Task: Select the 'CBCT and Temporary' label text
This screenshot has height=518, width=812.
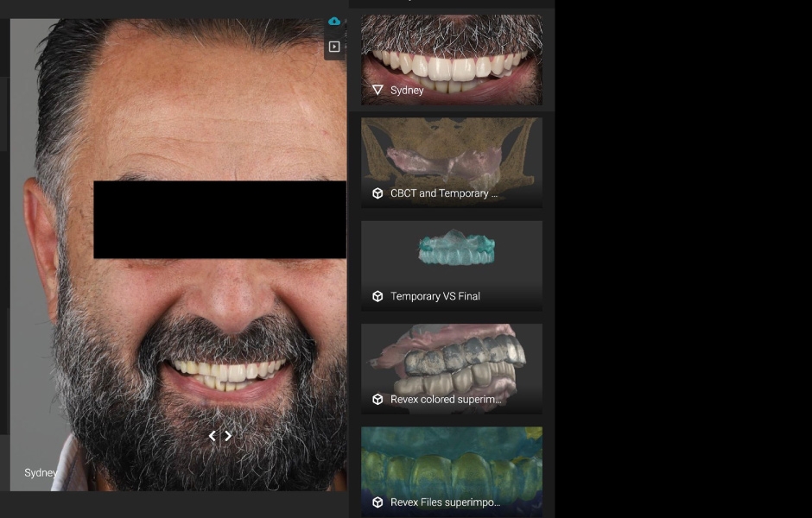Action: click(444, 193)
